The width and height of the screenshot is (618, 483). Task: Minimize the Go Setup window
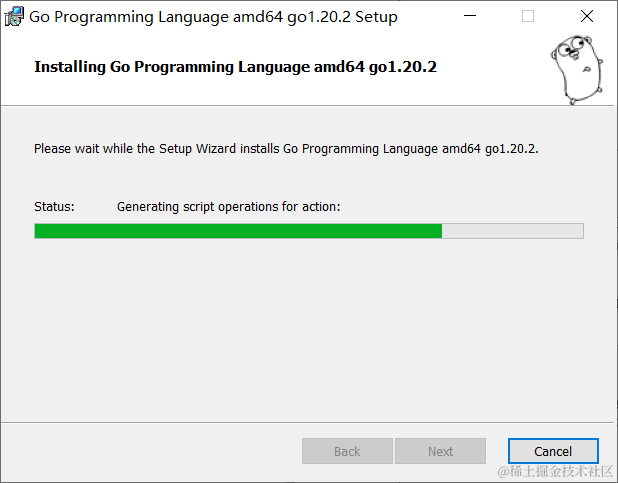pos(470,16)
